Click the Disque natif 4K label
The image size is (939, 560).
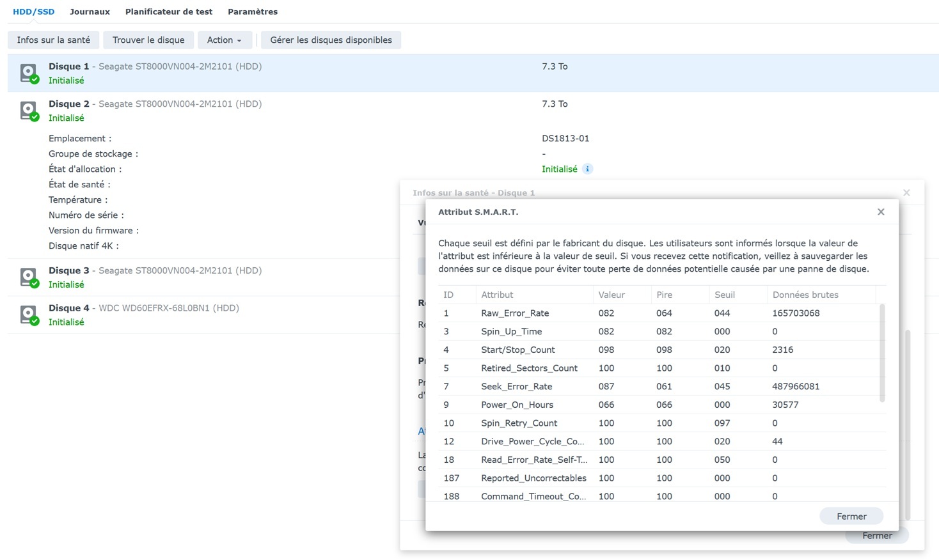coord(84,245)
